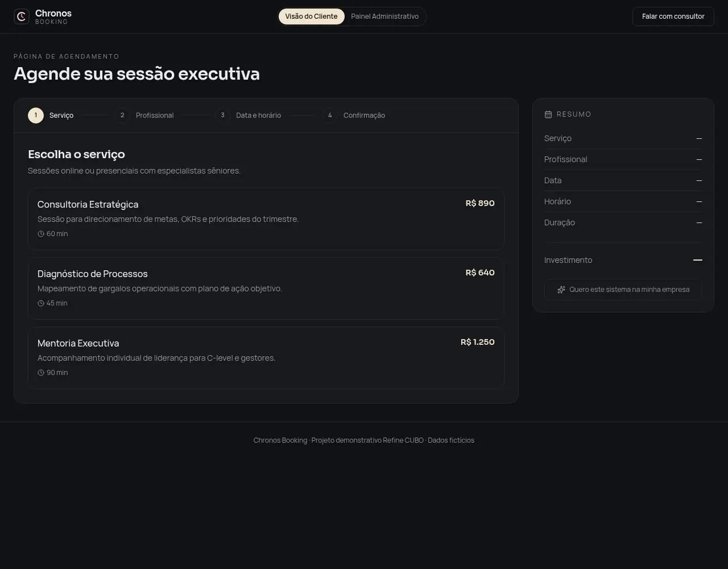Click the R$ 890 price
The height and width of the screenshot is (569, 728).
tap(480, 203)
